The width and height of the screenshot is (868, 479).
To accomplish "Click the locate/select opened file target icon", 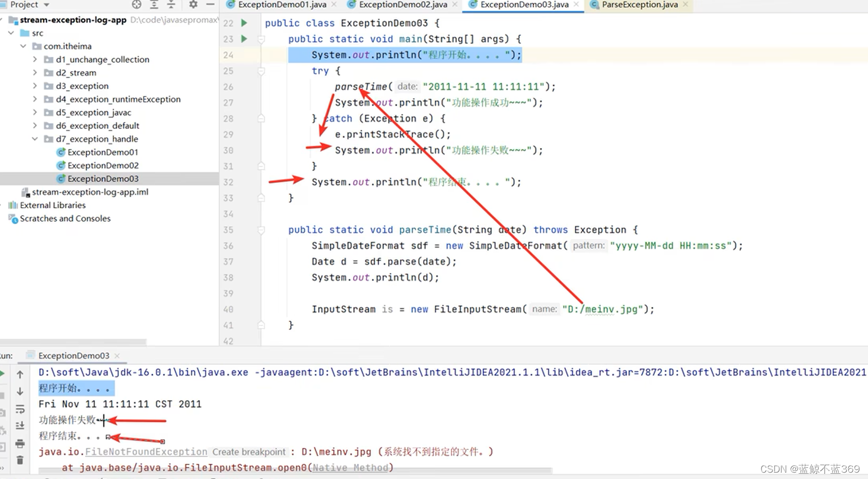I will click(x=137, y=5).
